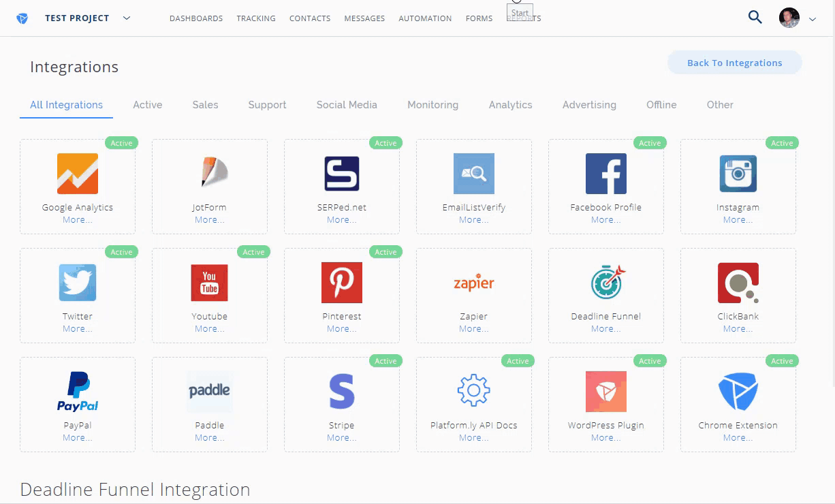The width and height of the screenshot is (835, 504).
Task: Open the Forms menu
Action: pos(479,18)
